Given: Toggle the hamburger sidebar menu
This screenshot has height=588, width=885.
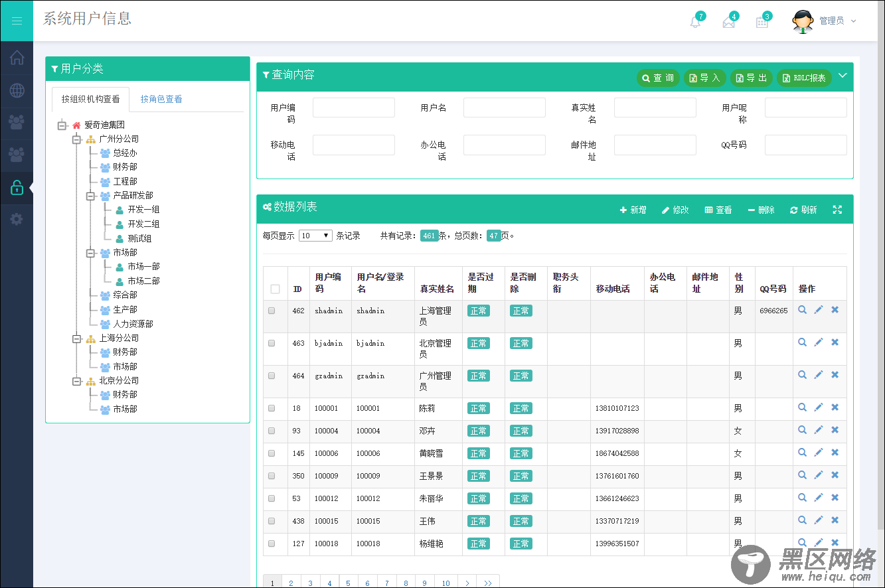Looking at the screenshot, I should [x=17, y=21].
